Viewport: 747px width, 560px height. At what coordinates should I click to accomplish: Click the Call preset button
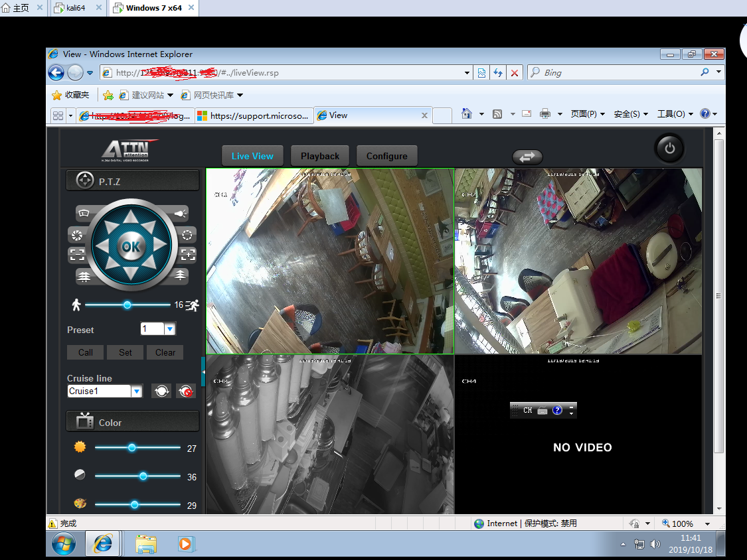click(85, 352)
